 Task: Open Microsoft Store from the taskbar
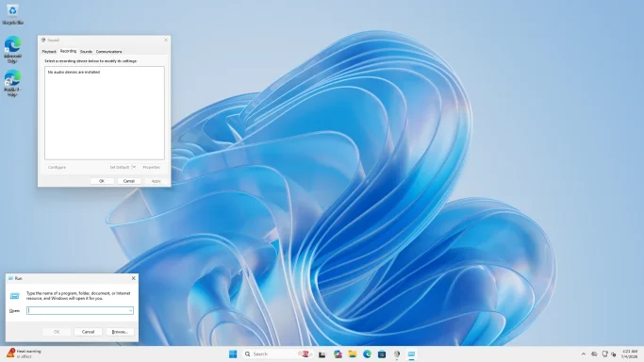point(382,354)
